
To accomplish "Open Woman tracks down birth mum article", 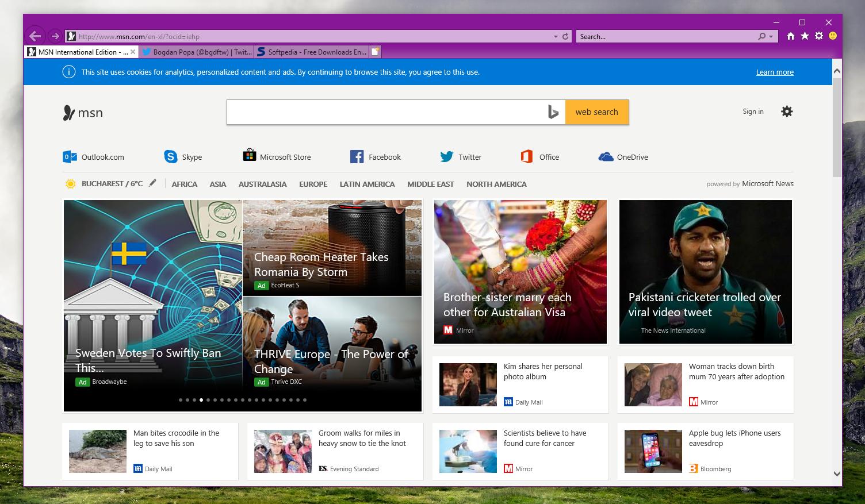I will [x=706, y=384].
